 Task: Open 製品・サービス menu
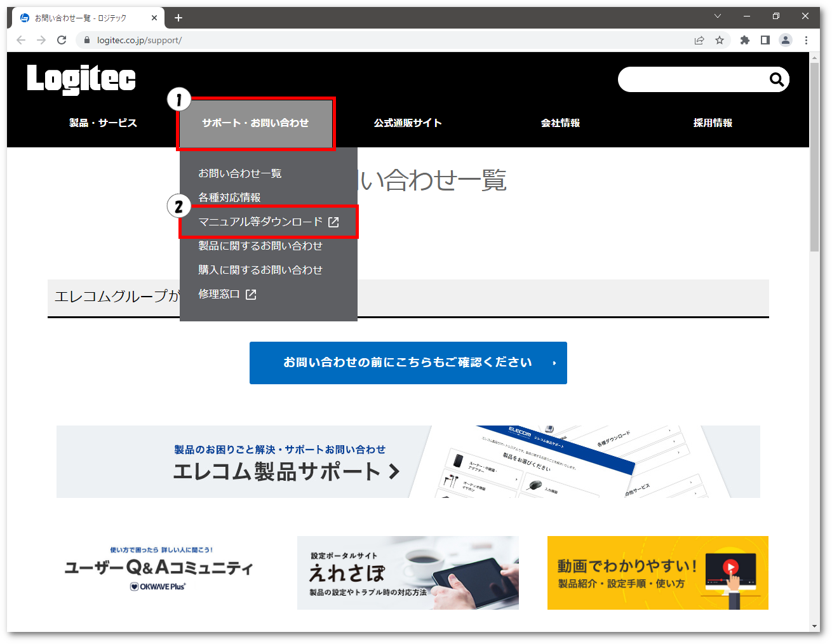click(103, 123)
